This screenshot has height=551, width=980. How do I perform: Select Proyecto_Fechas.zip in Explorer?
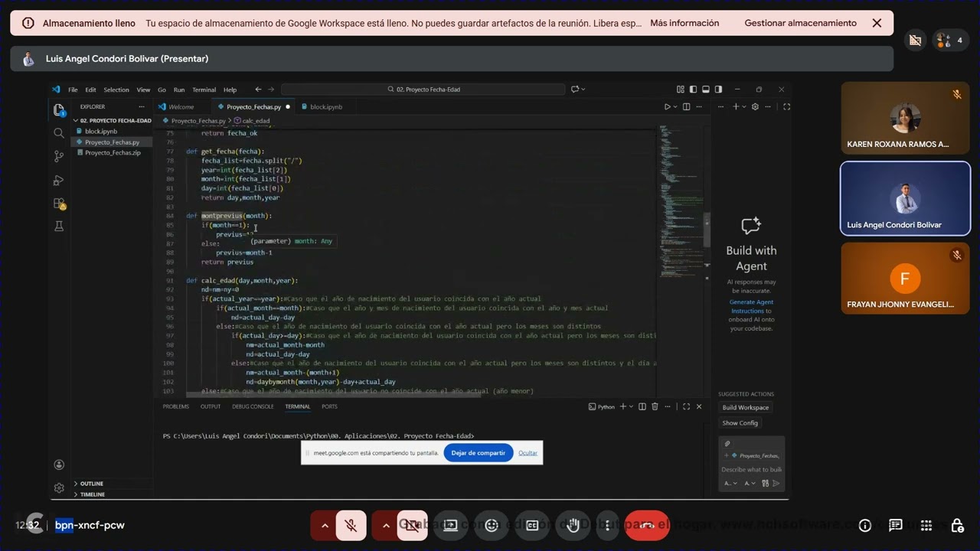click(x=113, y=152)
